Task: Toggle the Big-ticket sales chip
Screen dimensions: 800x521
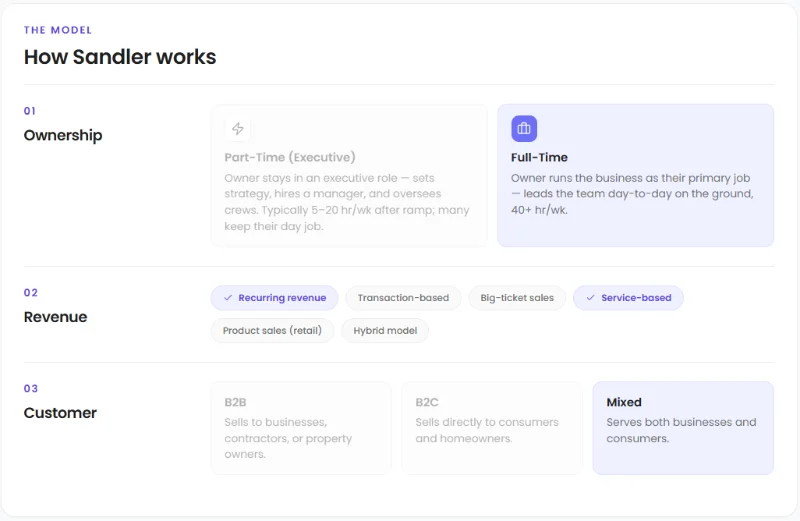Action: 517,297
